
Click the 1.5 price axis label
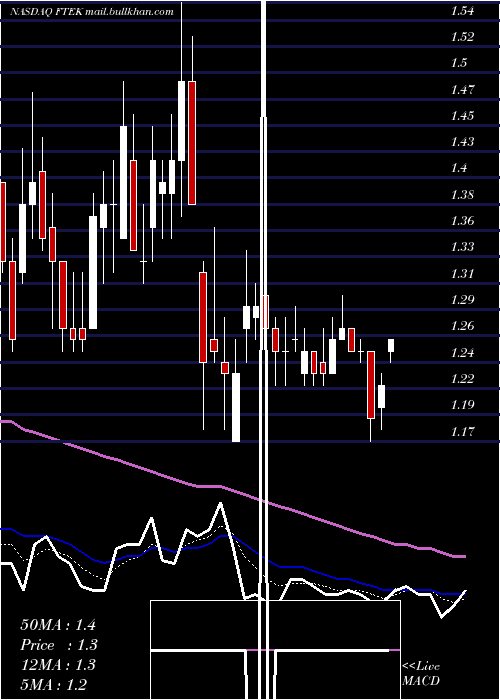pyautogui.click(x=459, y=63)
